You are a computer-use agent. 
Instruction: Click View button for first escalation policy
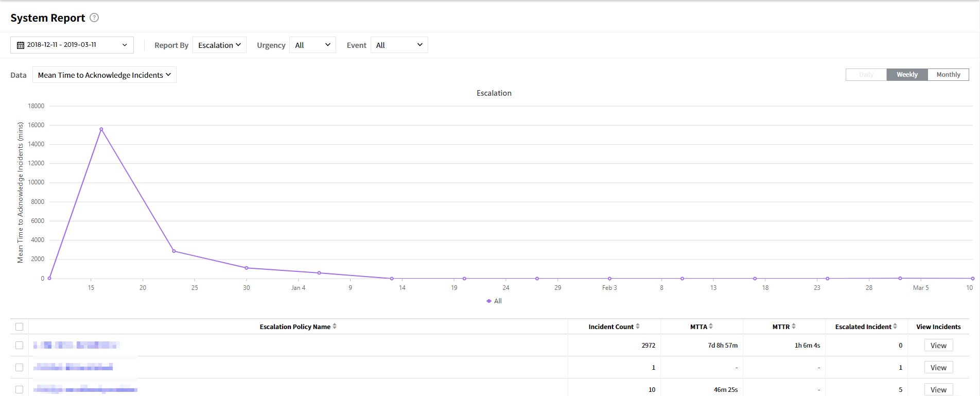tap(938, 346)
